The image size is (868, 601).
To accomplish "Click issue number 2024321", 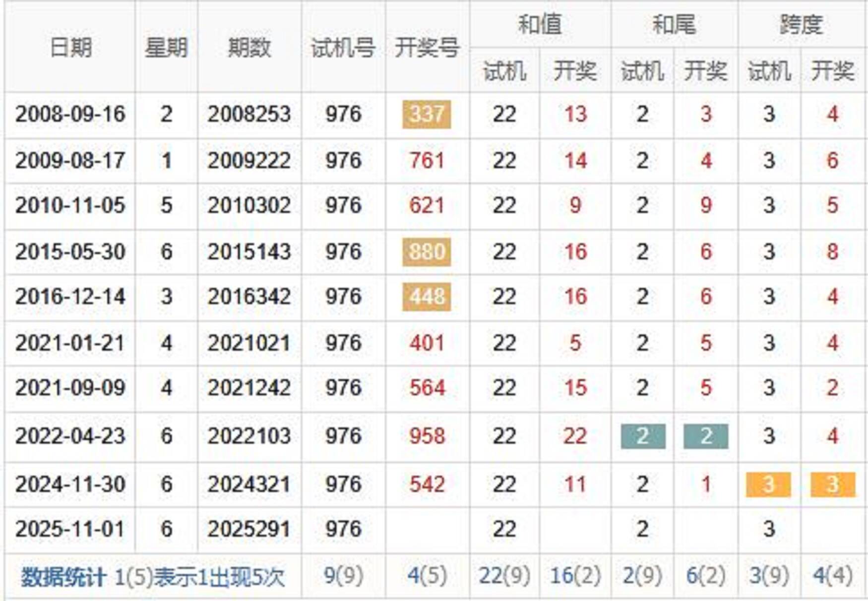I will pos(249,484).
